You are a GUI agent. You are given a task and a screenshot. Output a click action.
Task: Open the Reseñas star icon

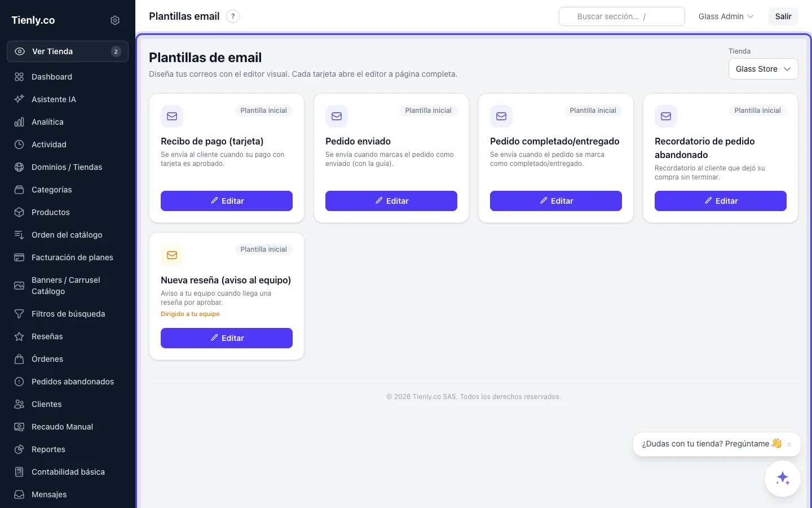(19, 336)
